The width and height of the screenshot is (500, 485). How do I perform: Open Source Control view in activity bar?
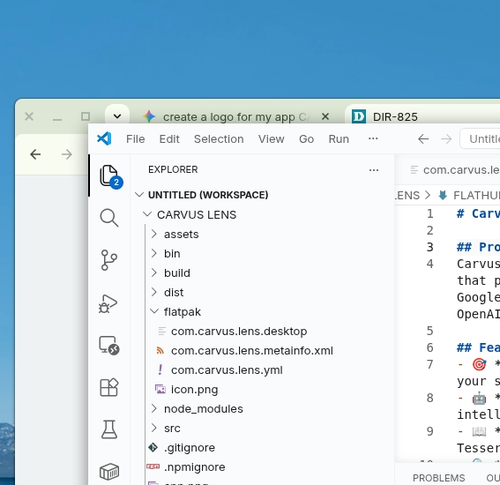point(109,260)
